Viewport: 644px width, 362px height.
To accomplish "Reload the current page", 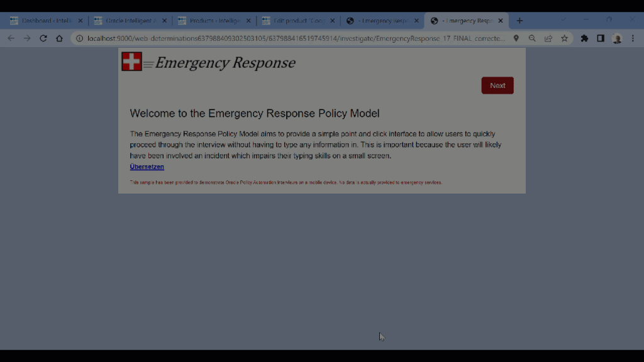I will coord(43,38).
